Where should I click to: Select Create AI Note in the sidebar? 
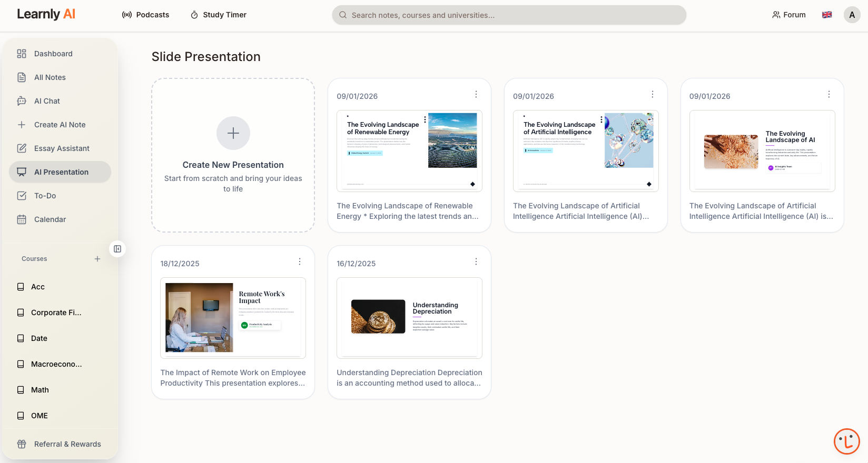tap(60, 125)
